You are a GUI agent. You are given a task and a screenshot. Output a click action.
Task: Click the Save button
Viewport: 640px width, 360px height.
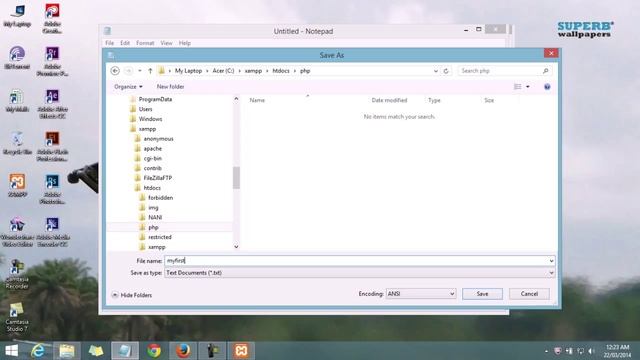click(x=482, y=294)
